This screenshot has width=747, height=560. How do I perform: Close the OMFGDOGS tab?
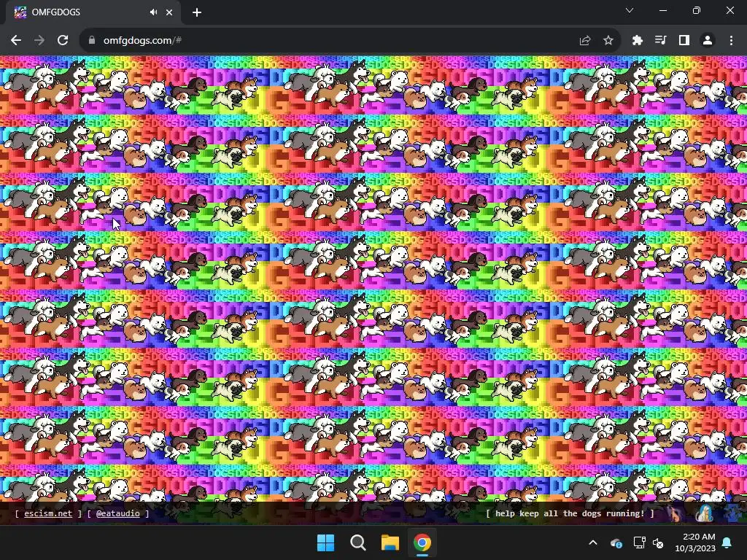pyautogui.click(x=169, y=12)
